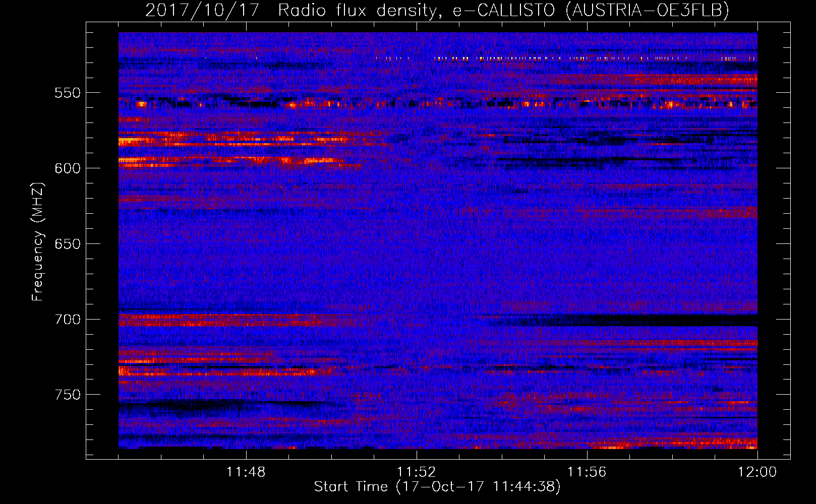The image size is (816, 504).
Task: Click the date "2017/10/17" in the title
Action: (x=202, y=10)
